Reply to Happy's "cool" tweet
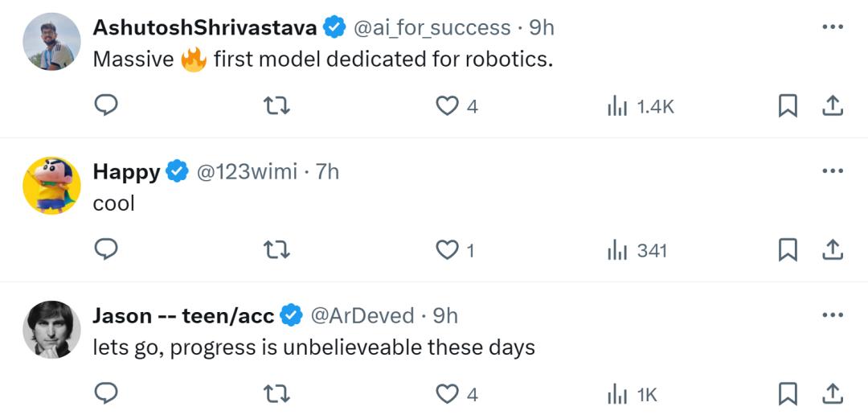Image resolution: width=868 pixels, height=419 pixels. point(107,249)
